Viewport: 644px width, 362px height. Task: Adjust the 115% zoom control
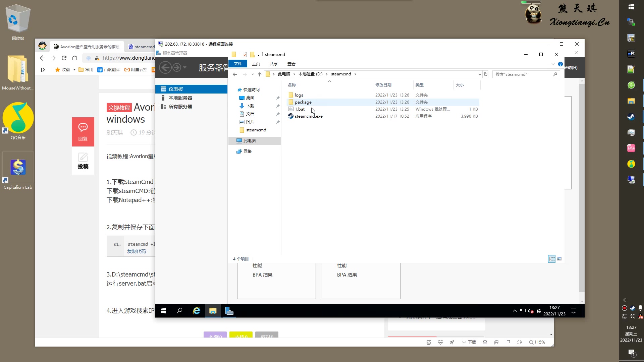tap(537, 342)
